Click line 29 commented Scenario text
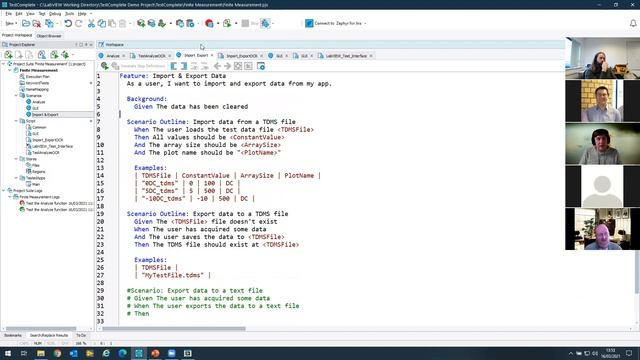This screenshot has height=360, width=640. point(195,291)
